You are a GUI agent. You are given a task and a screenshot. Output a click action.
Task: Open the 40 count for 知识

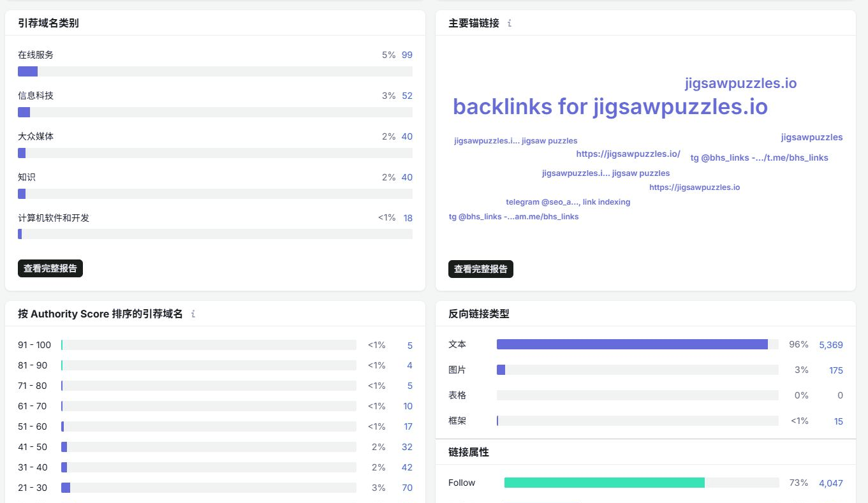tap(407, 177)
